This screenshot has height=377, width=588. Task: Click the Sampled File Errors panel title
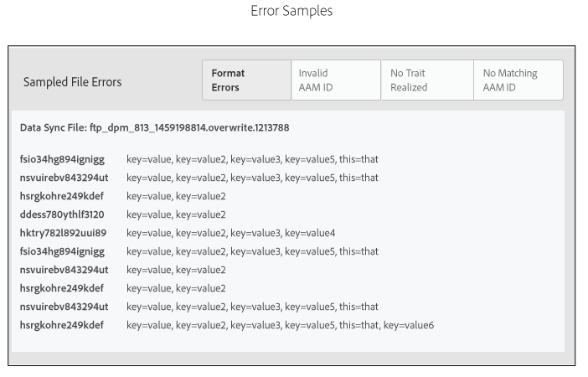pyautogui.click(x=72, y=81)
